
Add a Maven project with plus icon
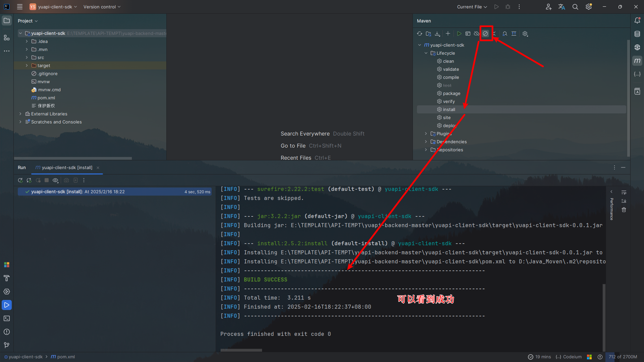(448, 34)
